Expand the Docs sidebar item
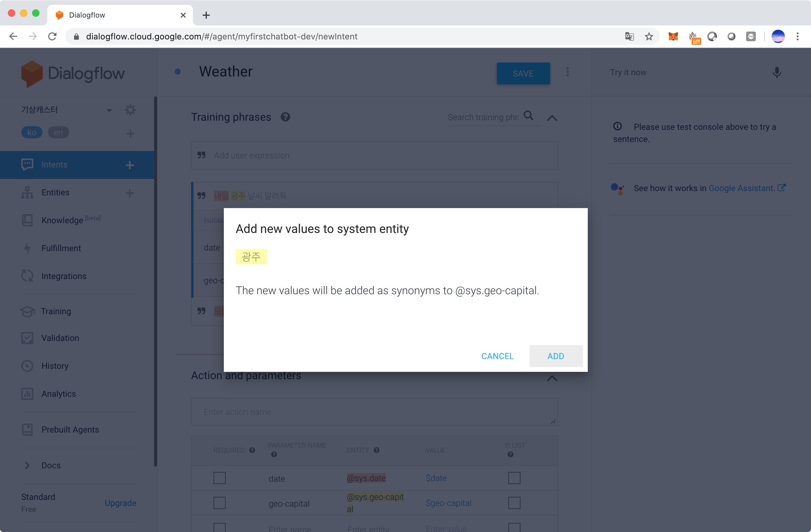The width and height of the screenshot is (811, 532). tap(27, 465)
